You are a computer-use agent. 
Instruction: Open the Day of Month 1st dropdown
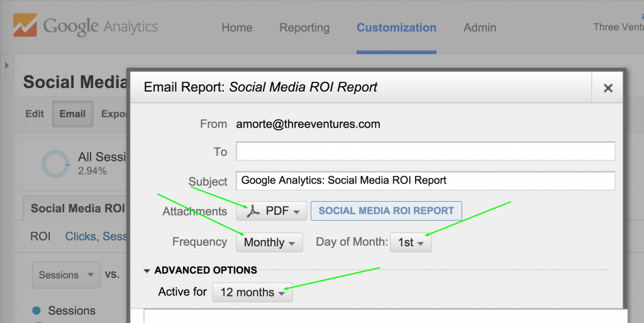coord(411,242)
